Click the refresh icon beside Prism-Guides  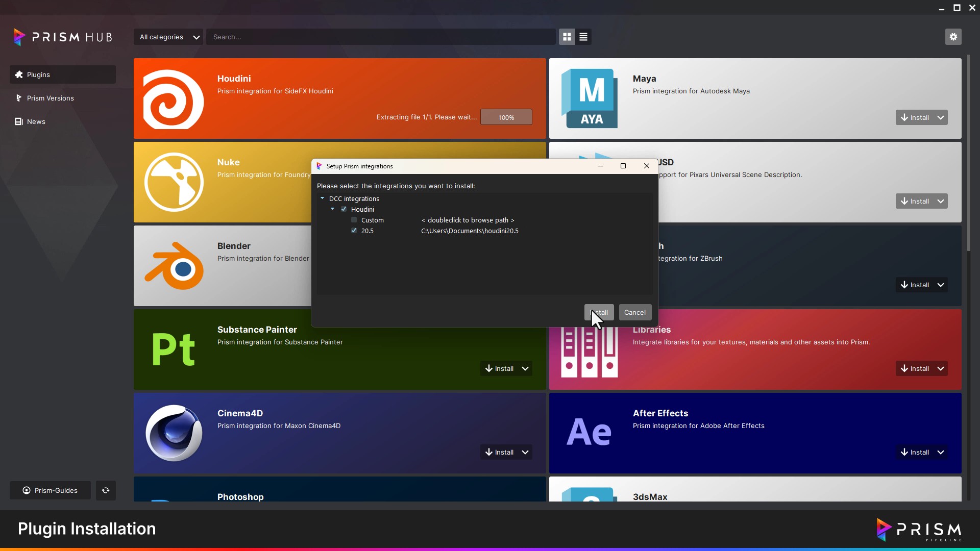[106, 490]
